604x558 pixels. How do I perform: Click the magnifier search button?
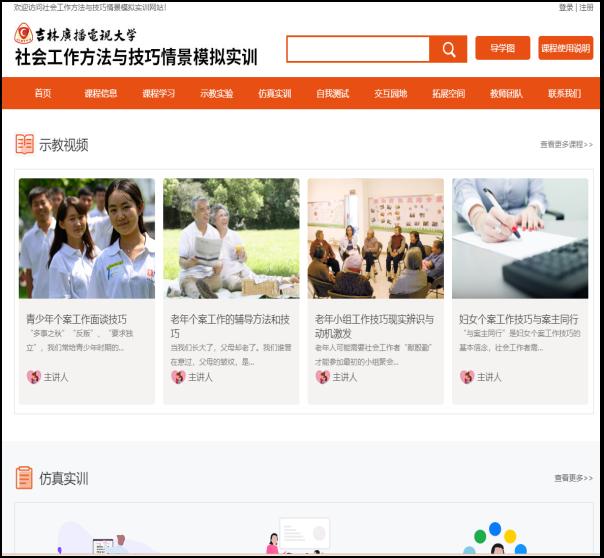[x=448, y=49]
